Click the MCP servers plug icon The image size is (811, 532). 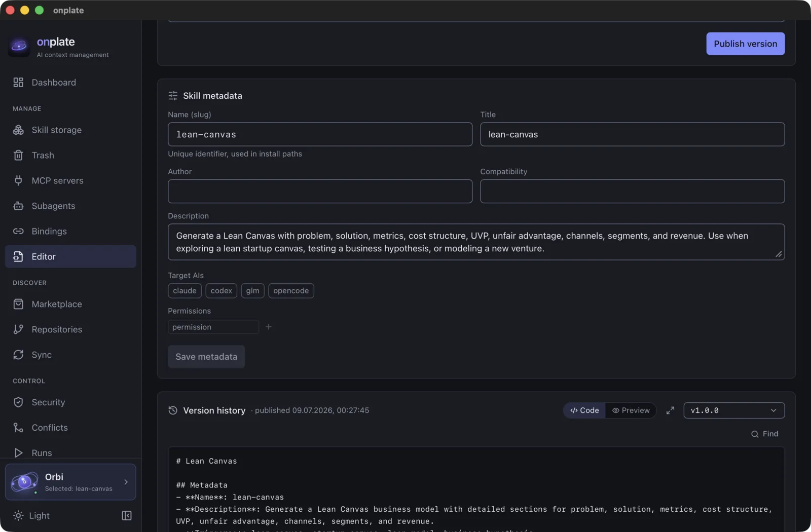pyautogui.click(x=18, y=180)
